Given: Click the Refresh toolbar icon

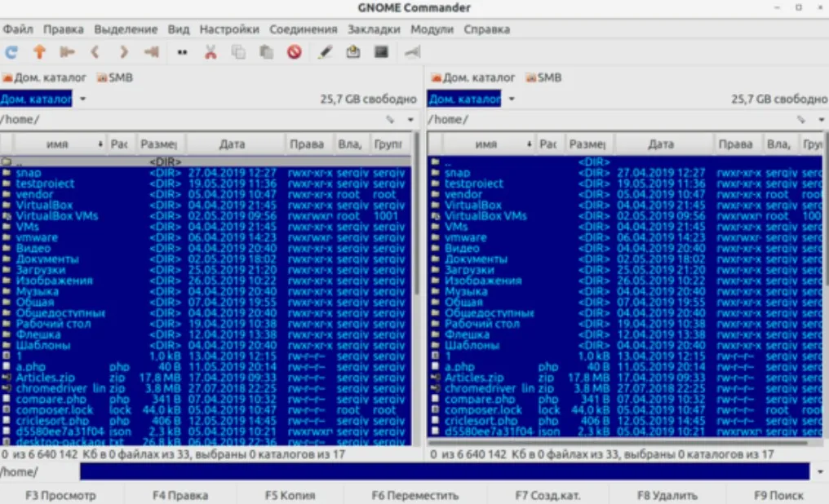Looking at the screenshot, I should point(11,51).
